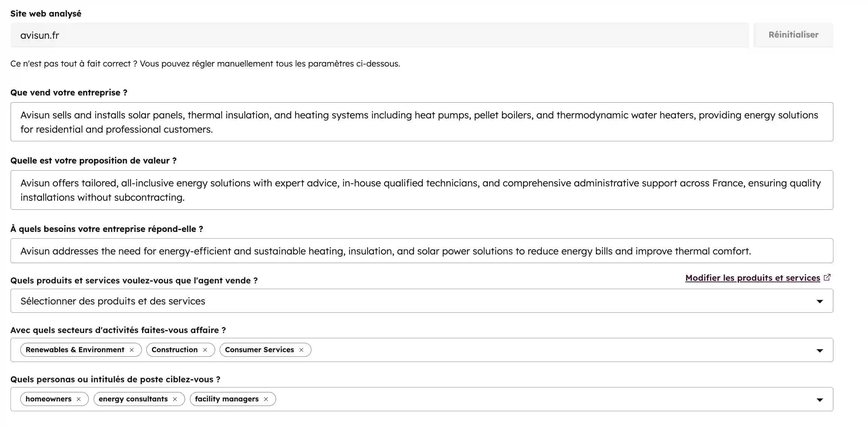The image size is (868, 427).
Task: Remove the Renewables & Environment tag
Action: [132, 350]
